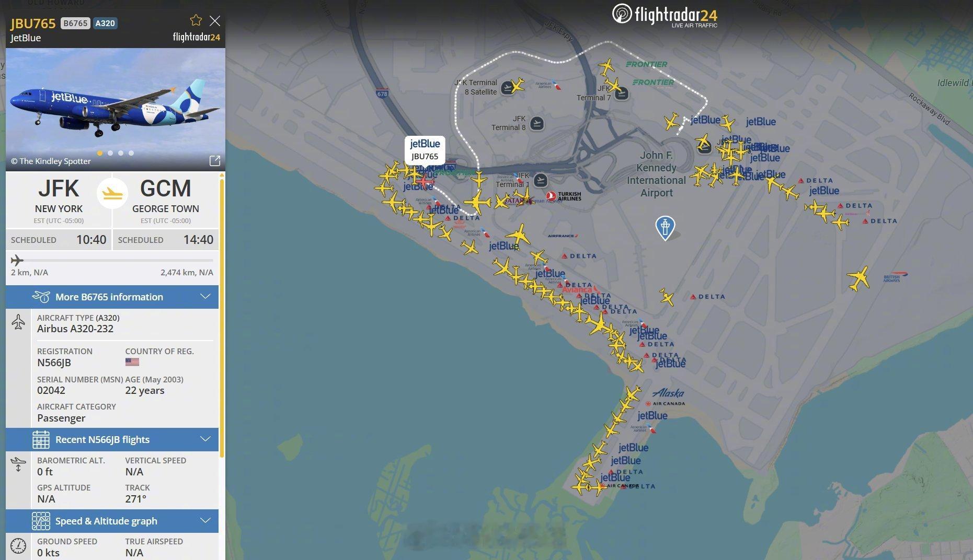Click the flightradar24 logo in panel header
973x560 pixels.
(196, 37)
